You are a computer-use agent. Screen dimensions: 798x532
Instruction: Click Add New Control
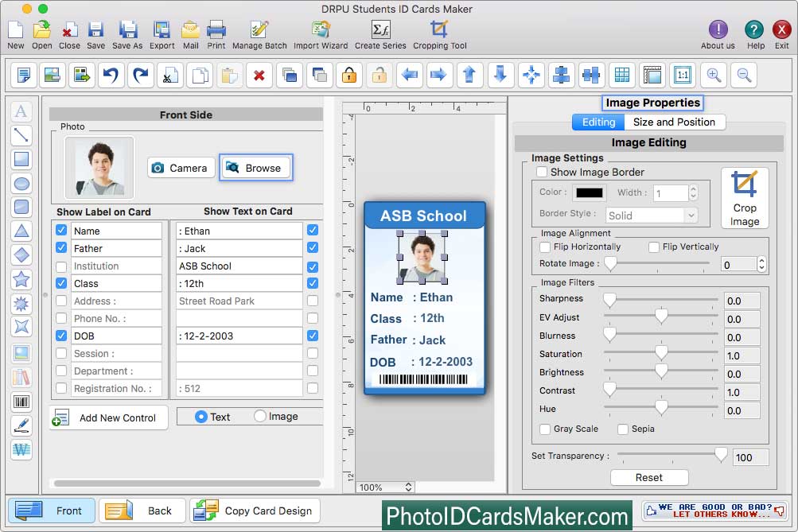point(109,417)
